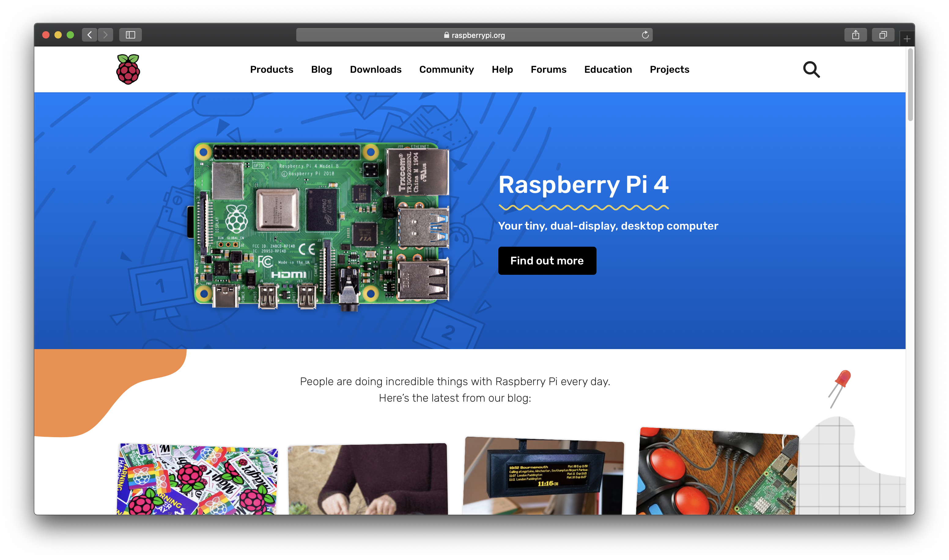
Task: Open the Downloads section
Action: tap(375, 69)
